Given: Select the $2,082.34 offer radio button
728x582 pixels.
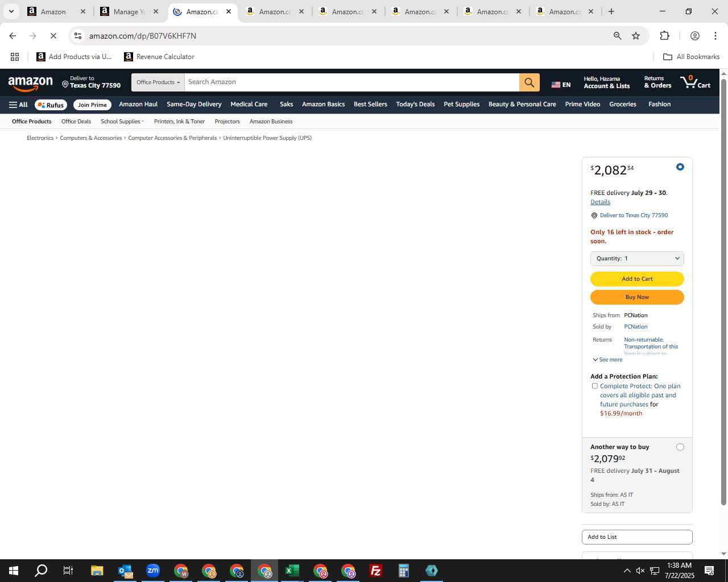Looking at the screenshot, I should coord(680,167).
